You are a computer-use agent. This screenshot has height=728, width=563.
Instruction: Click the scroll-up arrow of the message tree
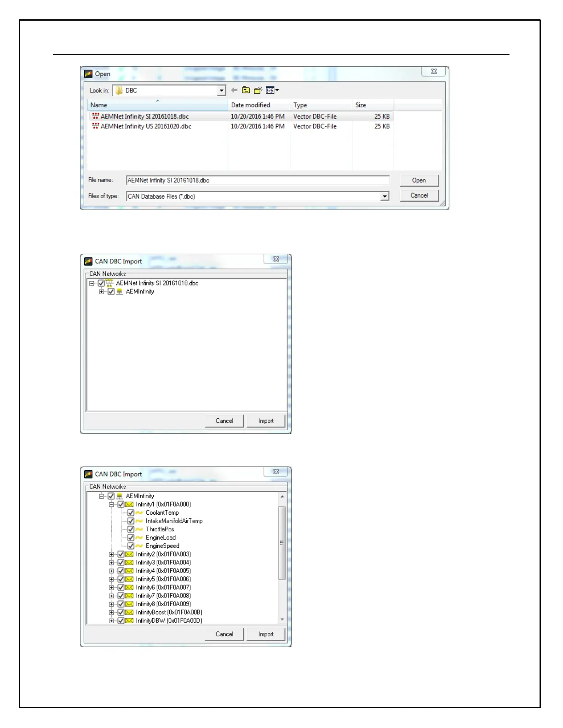[282, 496]
